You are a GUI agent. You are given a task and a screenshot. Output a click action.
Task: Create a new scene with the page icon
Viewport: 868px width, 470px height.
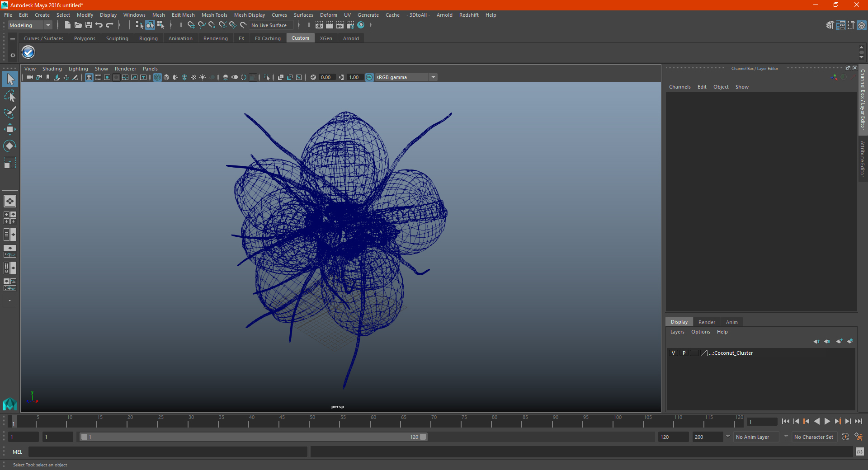[x=67, y=25]
